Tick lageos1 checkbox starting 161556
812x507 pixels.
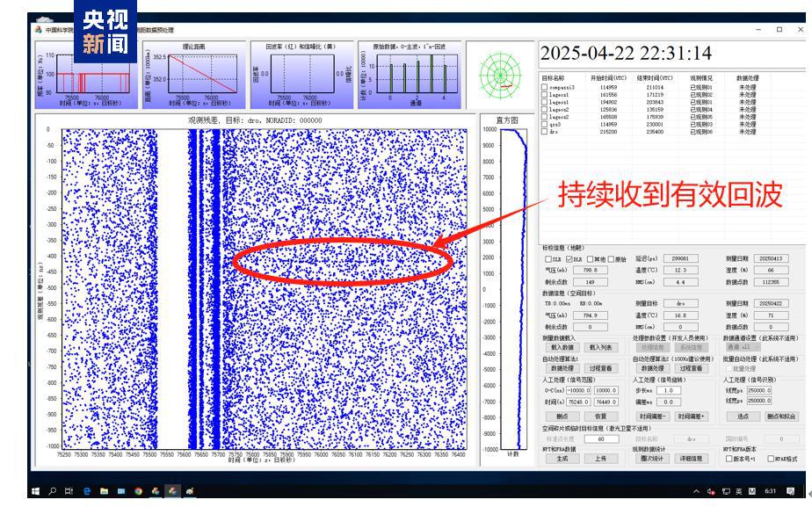click(x=544, y=95)
